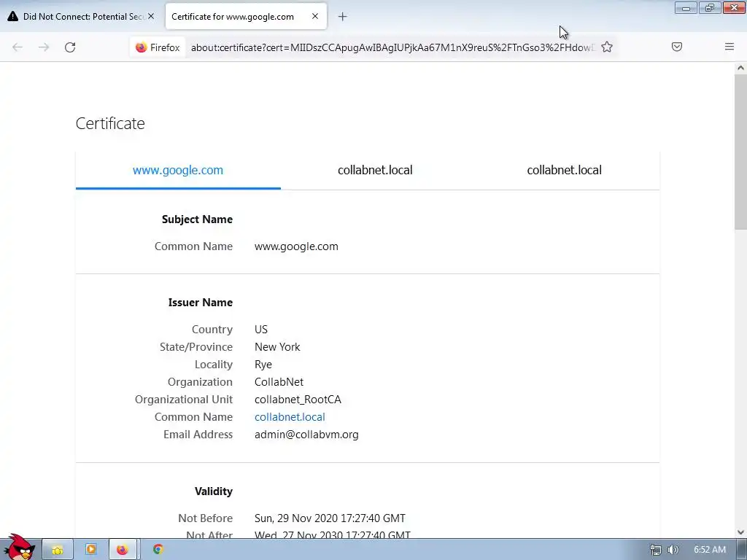Click the 'CollabNet' organization value

tap(279, 382)
